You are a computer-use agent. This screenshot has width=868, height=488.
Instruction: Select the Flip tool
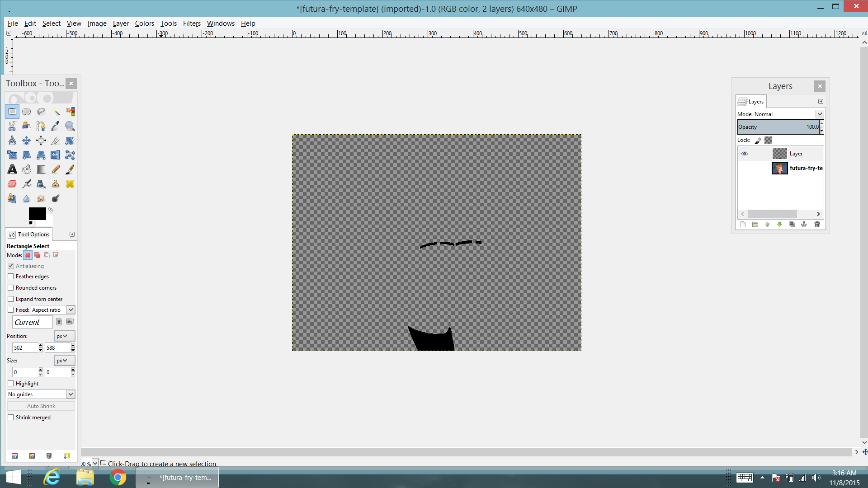(56, 155)
